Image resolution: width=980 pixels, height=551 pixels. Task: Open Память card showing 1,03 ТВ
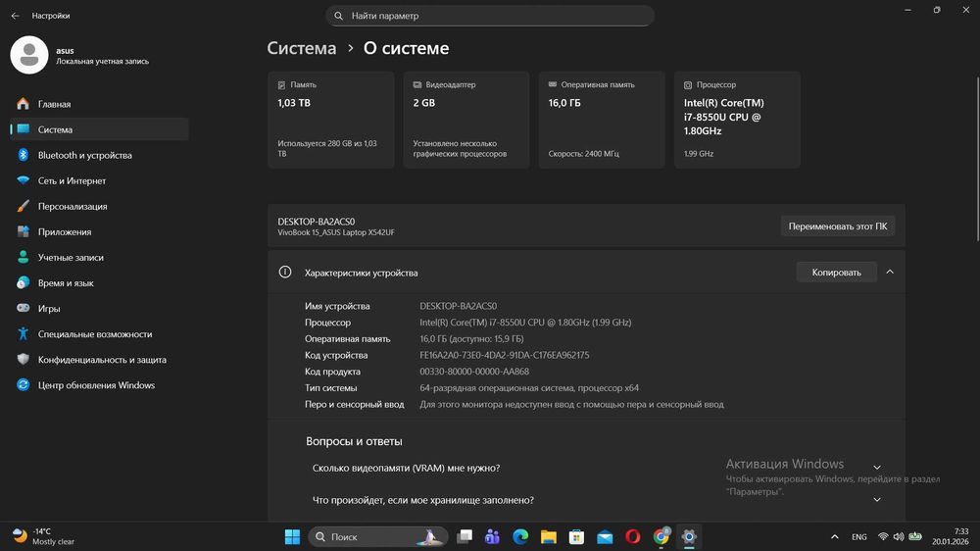tap(331, 120)
